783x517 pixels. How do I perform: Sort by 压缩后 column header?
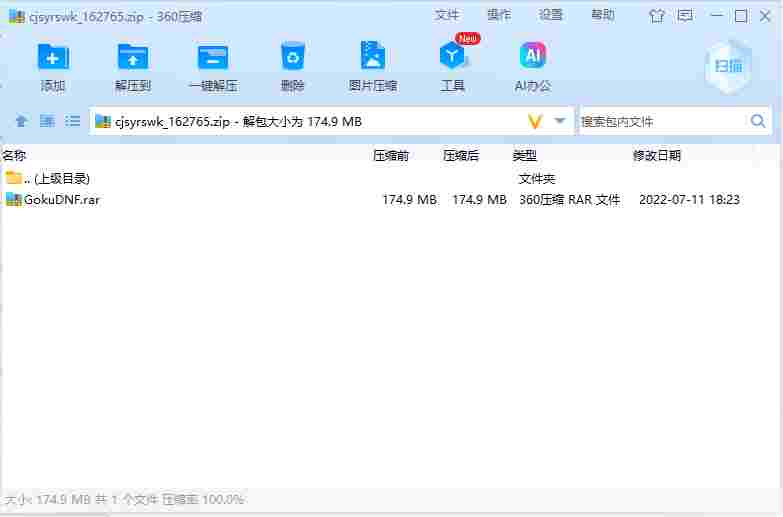tap(461, 155)
